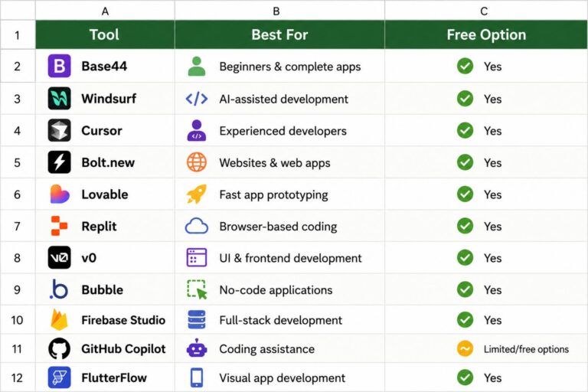Click the Windsurf logo icon
588x392 pixels.
pyautogui.click(x=59, y=98)
